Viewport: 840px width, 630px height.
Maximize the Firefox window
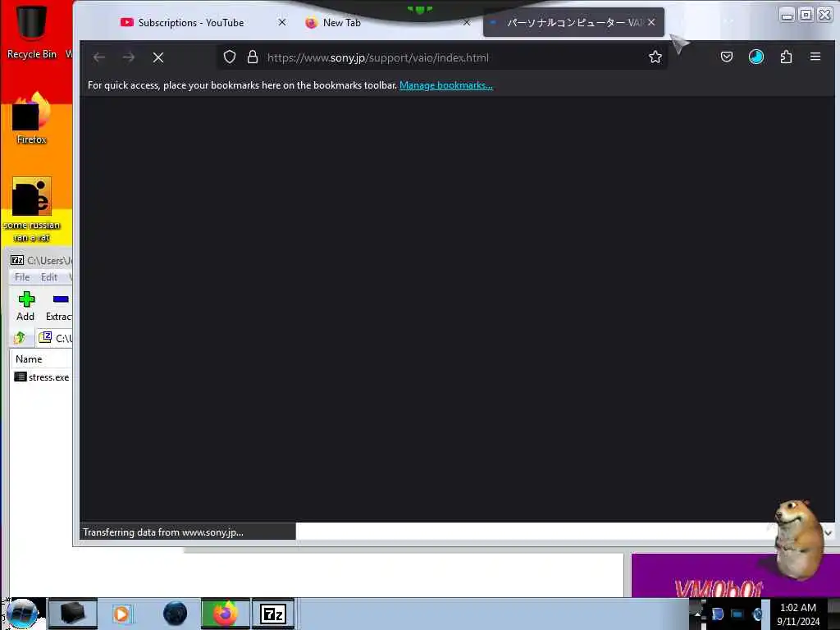pos(806,15)
